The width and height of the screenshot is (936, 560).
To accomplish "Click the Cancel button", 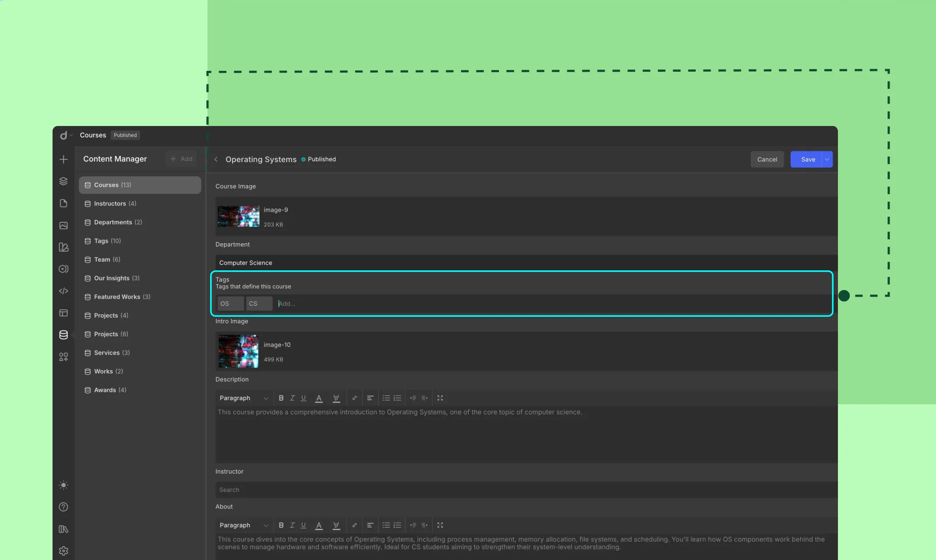I will click(x=767, y=159).
